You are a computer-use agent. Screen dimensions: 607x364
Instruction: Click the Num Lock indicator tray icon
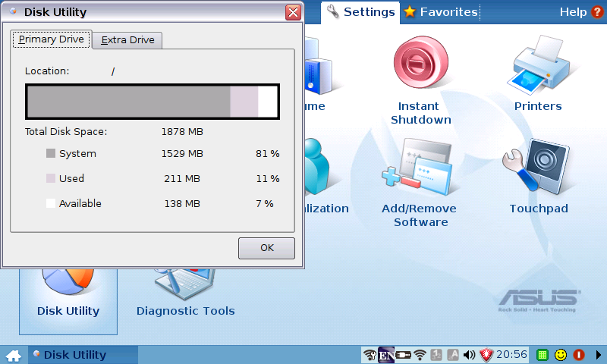pos(437,355)
